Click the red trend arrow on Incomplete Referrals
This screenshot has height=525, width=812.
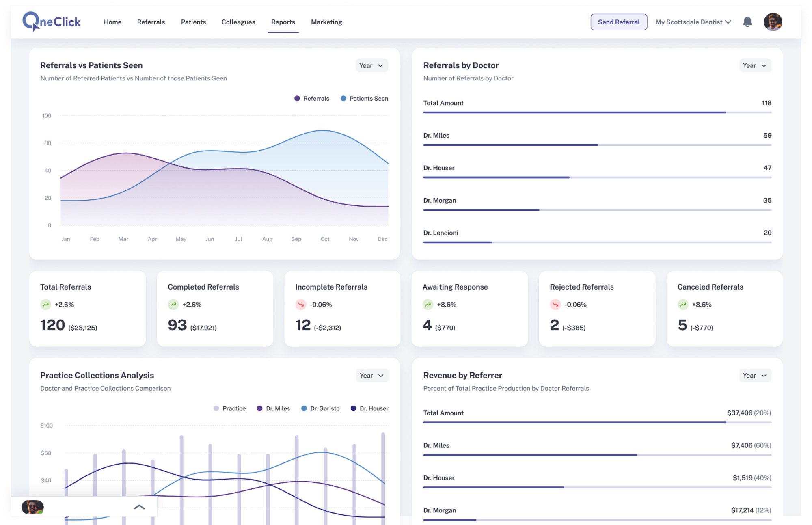pos(300,304)
